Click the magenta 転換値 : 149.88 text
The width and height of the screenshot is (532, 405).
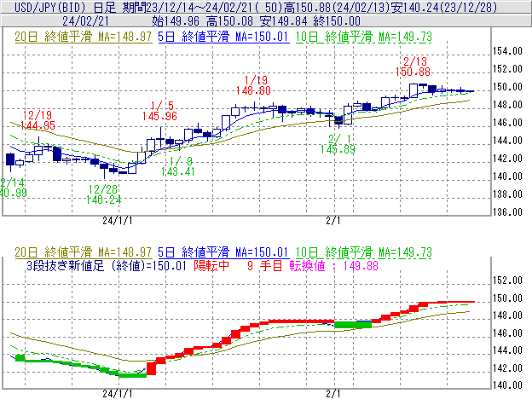(x=334, y=265)
